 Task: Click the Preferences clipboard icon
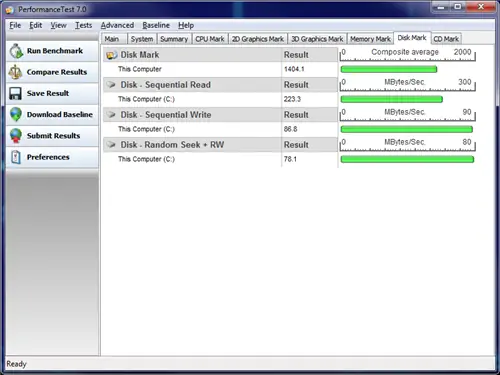tap(16, 157)
